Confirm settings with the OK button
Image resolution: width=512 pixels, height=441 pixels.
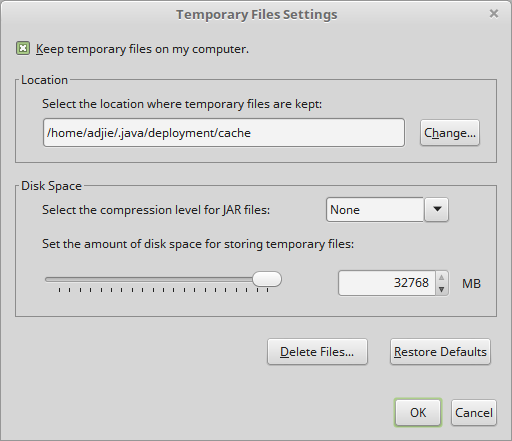tap(418, 413)
